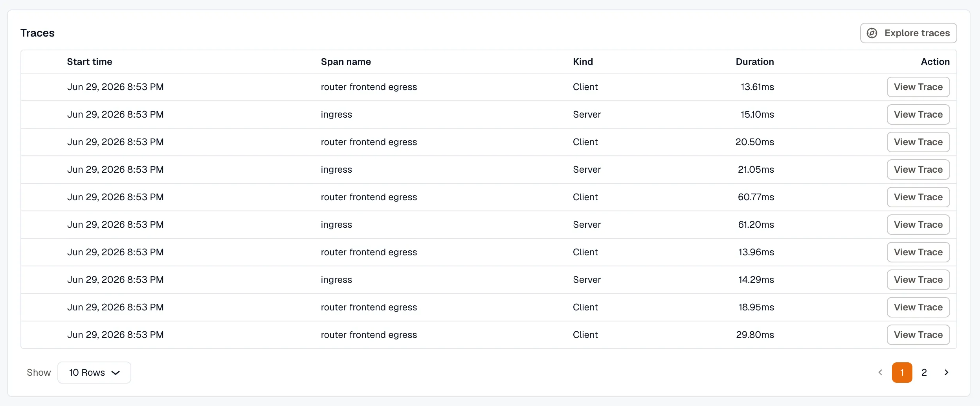View Trace for the 20.50ms span

(x=918, y=142)
